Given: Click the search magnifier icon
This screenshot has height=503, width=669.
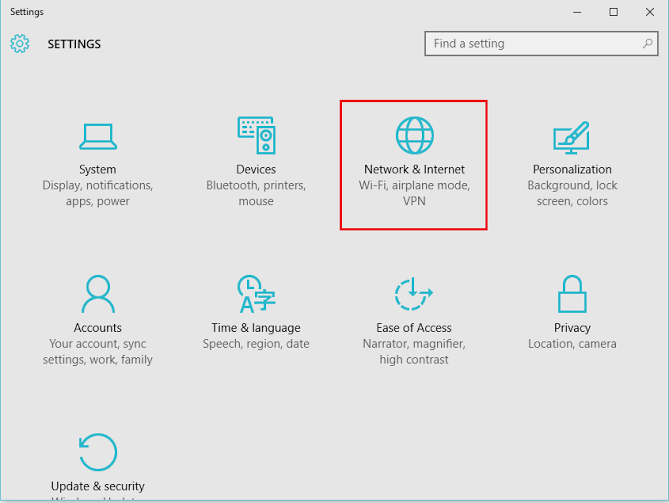Looking at the screenshot, I should click(x=647, y=44).
